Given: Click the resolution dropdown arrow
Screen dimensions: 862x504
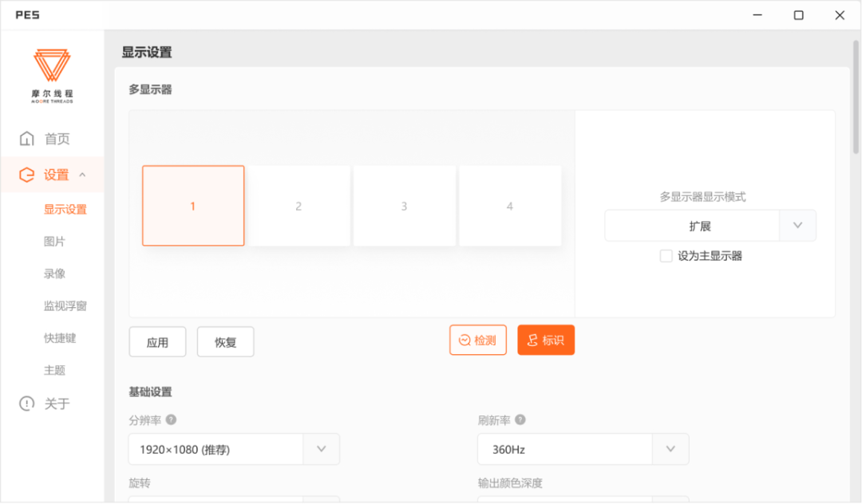Looking at the screenshot, I should [x=322, y=449].
